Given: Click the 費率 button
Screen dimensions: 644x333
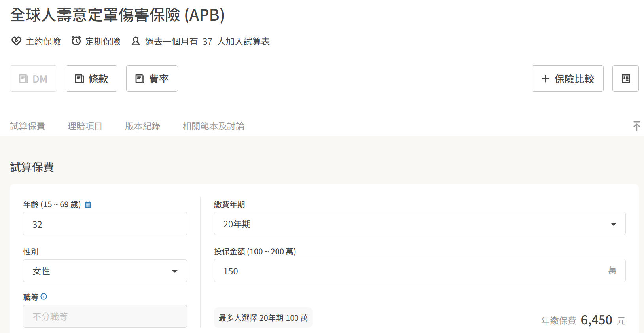Looking at the screenshot, I should pos(152,79).
